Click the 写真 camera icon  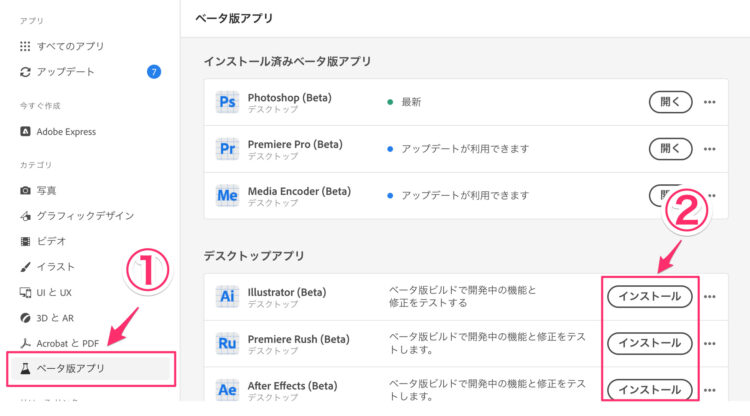tap(25, 190)
